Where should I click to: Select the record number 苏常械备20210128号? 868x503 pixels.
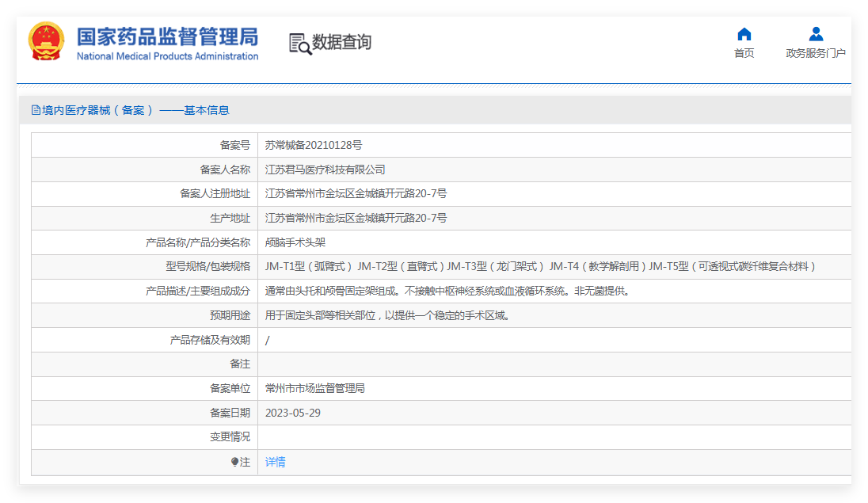[x=313, y=145]
